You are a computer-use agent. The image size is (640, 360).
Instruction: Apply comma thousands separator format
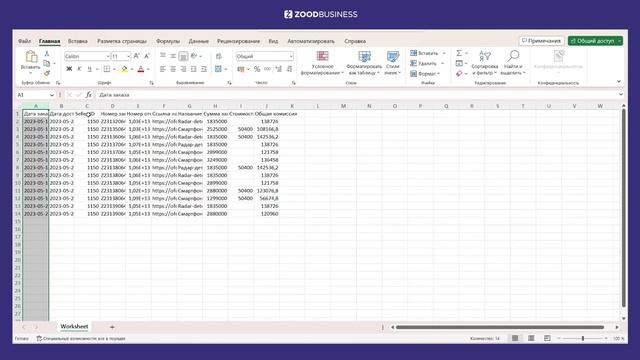pyautogui.click(x=267, y=69)
